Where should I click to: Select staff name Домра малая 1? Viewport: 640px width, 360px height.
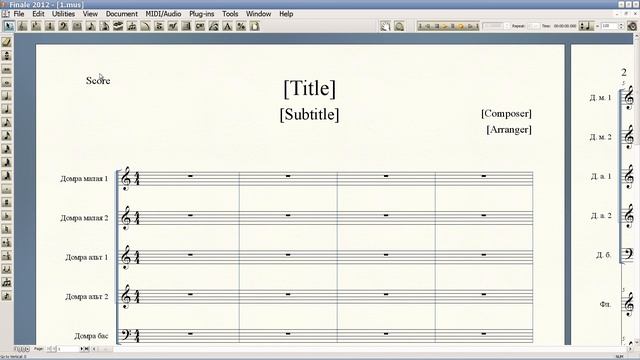(x=84, y=178)
